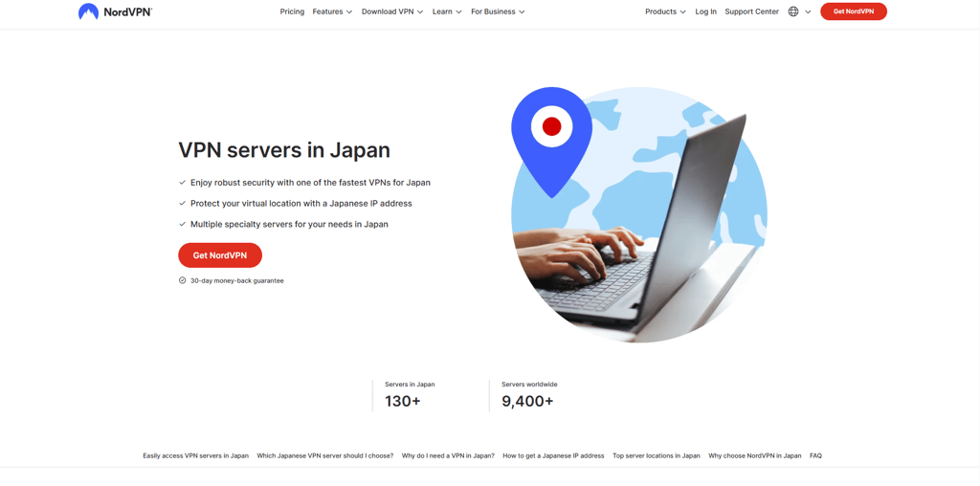Image resolution: width=980 pixels, height=486 pixels.
Task: Expand the Products menu
Action: tap(666, 11)
